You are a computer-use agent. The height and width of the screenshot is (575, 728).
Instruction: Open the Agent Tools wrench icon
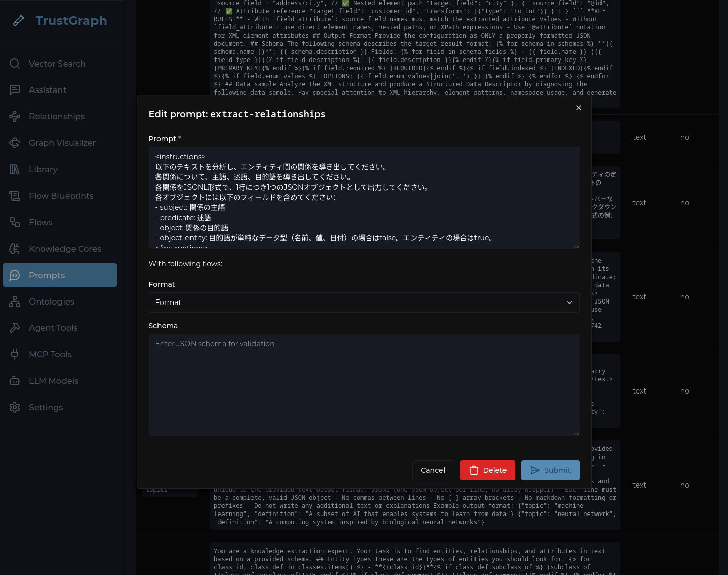15,328
